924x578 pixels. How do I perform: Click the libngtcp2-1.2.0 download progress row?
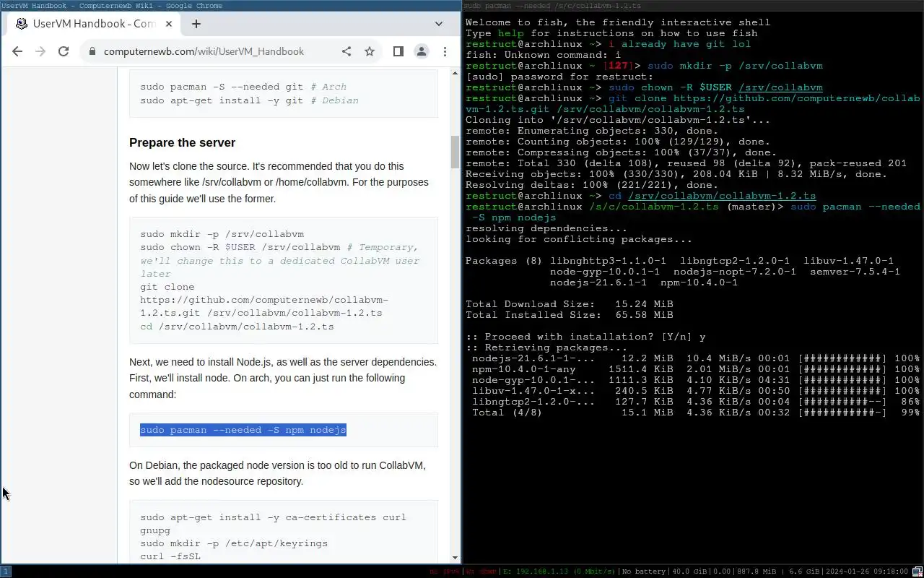(x=696, y=402)
